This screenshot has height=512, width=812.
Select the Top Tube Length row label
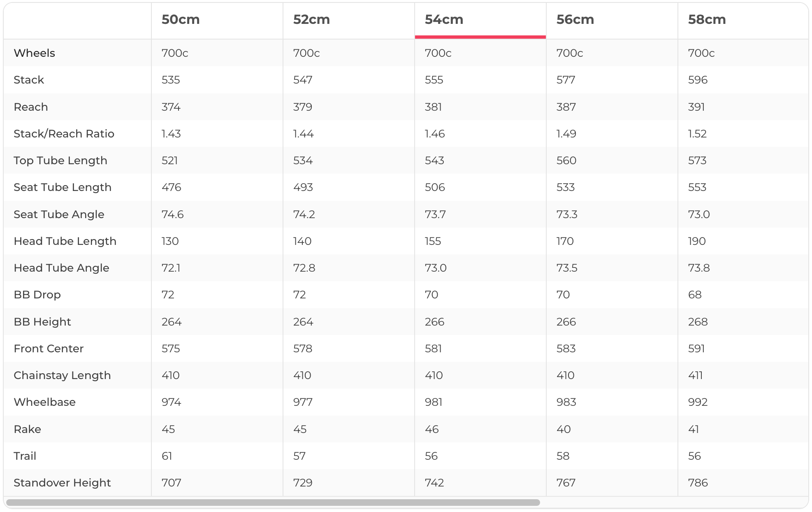(60, 161)
